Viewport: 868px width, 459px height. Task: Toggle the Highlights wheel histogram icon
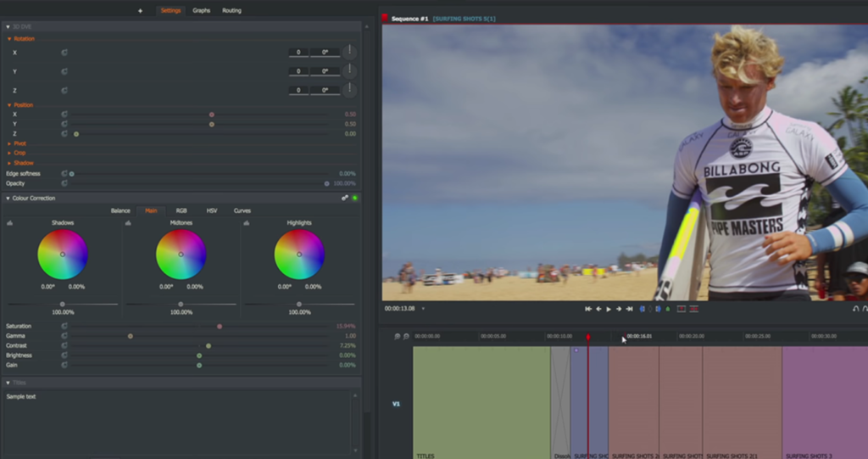[x=247, y=223]
